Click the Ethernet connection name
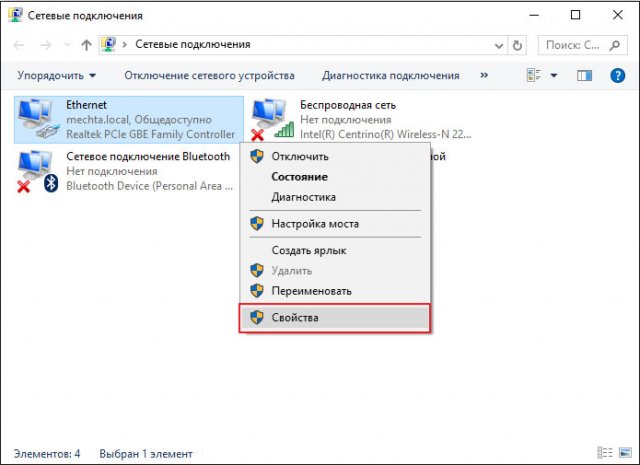 (x=87, y=105)
